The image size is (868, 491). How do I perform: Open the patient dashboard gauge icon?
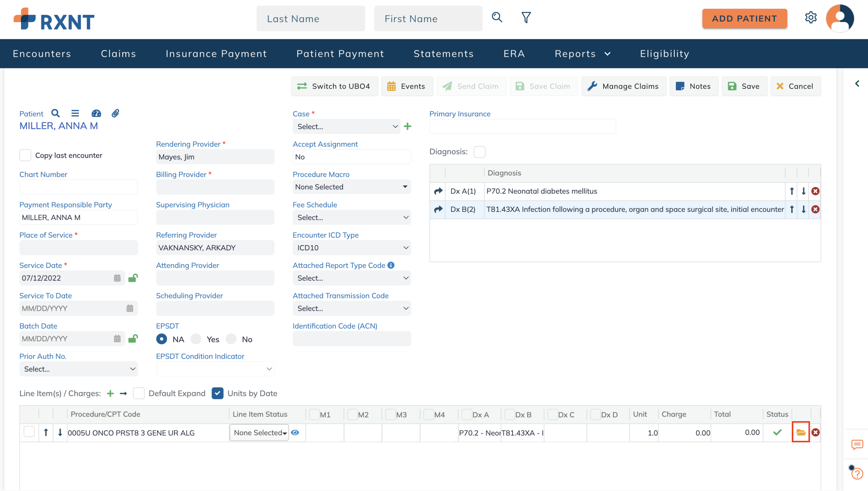tap(96, 113)
